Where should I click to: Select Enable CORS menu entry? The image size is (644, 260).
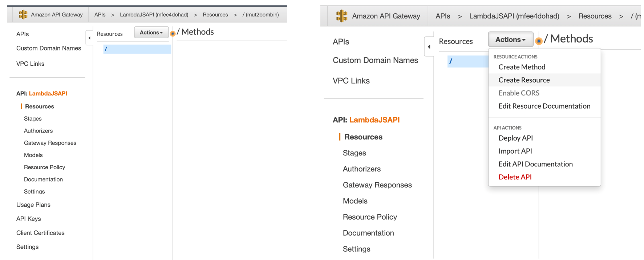(519, 93)
